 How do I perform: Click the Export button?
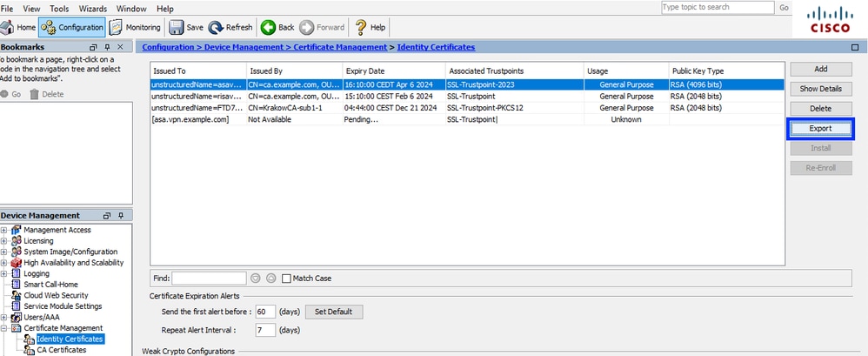click(x=821, y=129)
